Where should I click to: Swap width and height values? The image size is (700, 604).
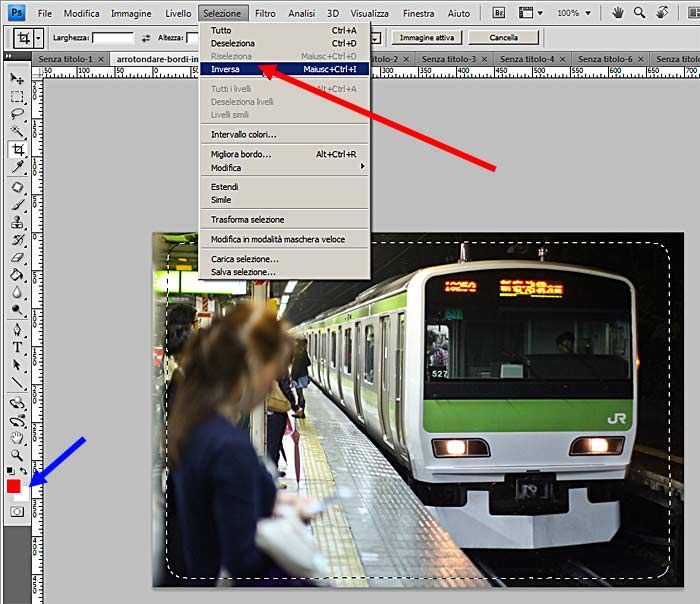click(146, 38)
